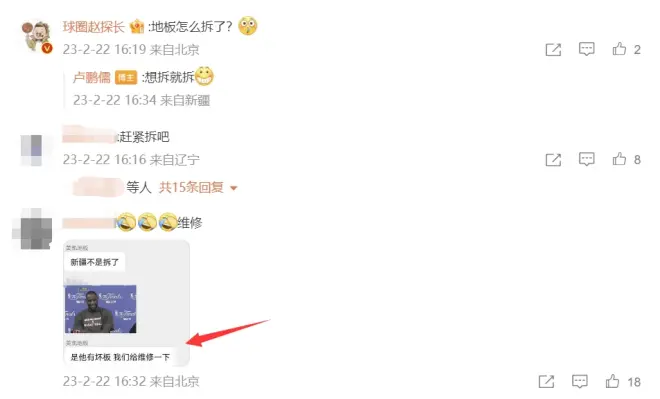Reply to the 维修 comment via bubble icon

(580, 381)
